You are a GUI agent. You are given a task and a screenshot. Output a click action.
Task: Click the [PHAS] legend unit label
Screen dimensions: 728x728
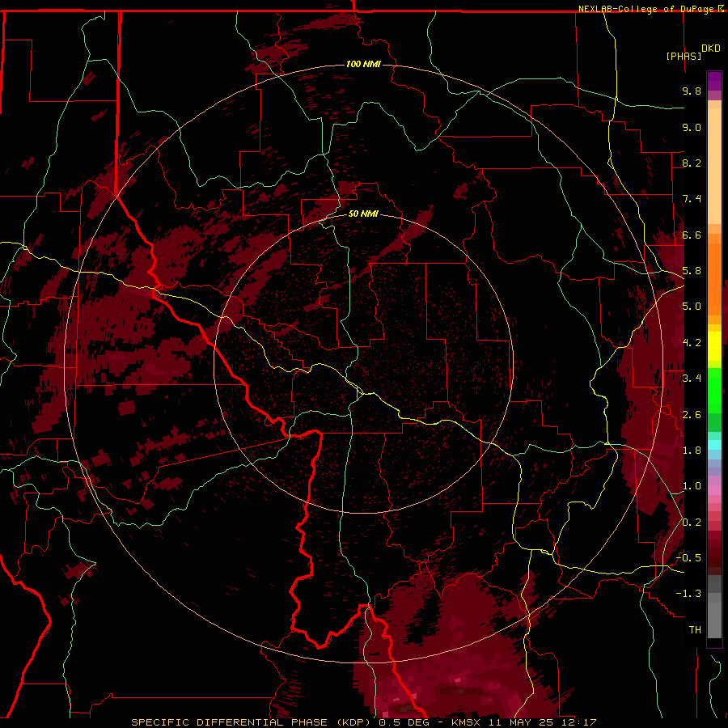684,56
